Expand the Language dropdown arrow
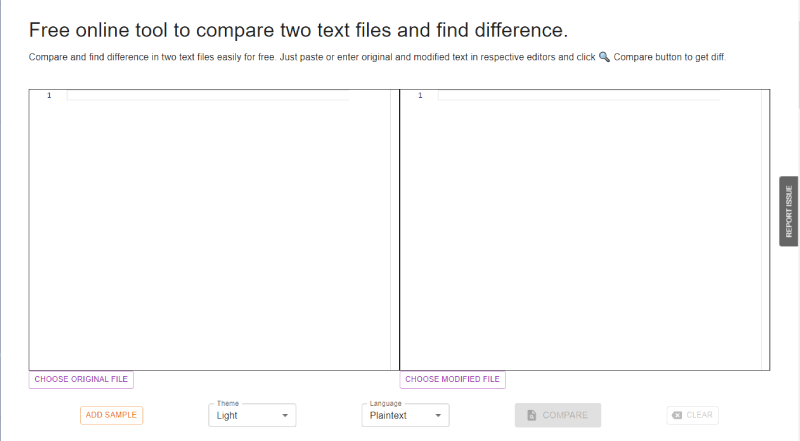 coord(438,415)
